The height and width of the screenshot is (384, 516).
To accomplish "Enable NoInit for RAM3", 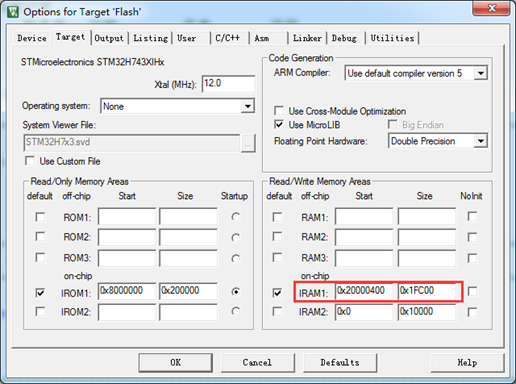I will pos(472,258).
